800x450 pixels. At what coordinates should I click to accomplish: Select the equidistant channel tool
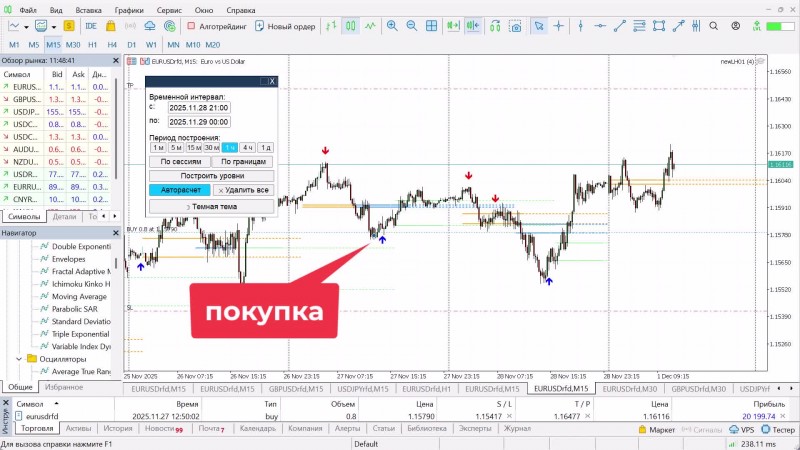pos(639,26)
